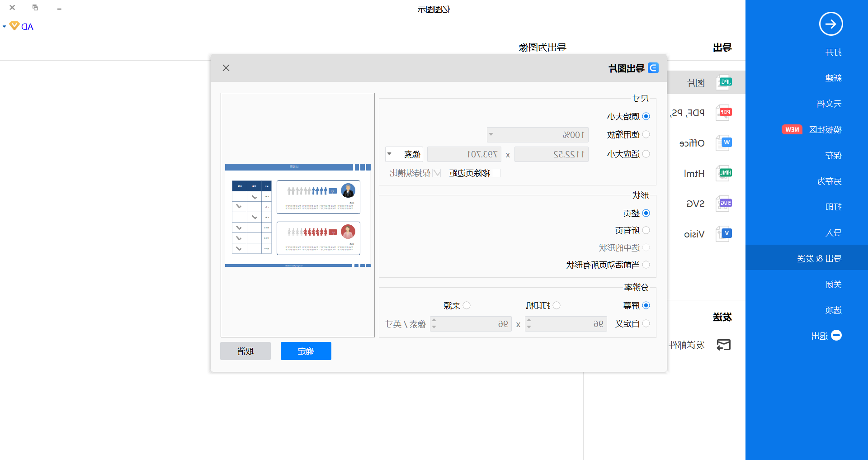Viewport: 868px width, 460px height.
Task: Select the 适应大小 radio button
Action: coord(646,154)
